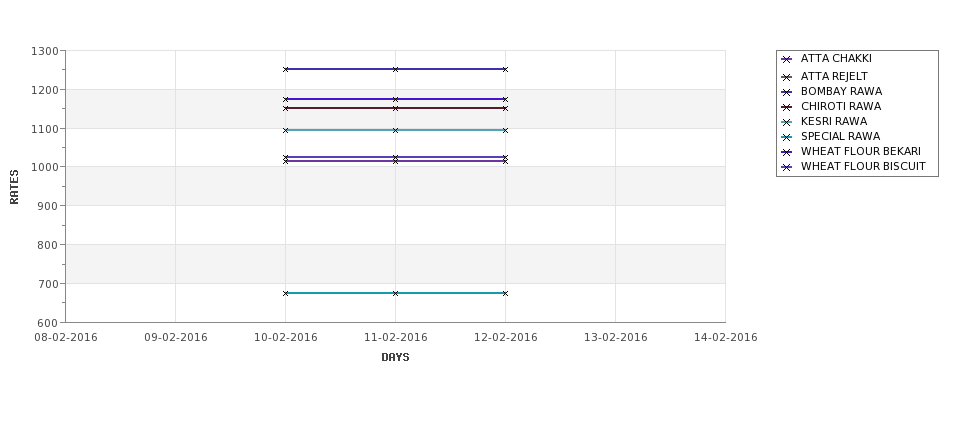The image size is (975, 429).
Task: Click the RATES y-axis title
Action: point(14,187)
